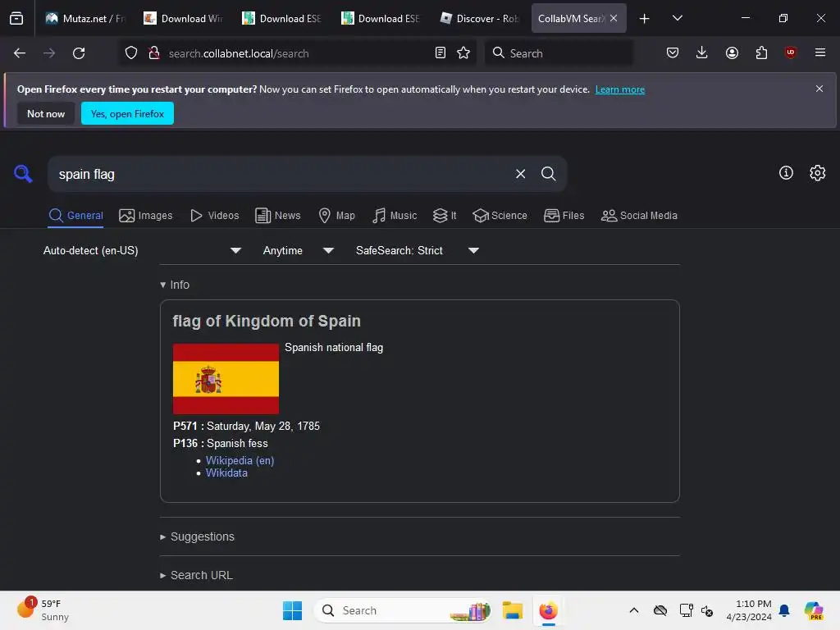Click the SearX logo magnifier icon
840x630 pixels.
[x=23, y=174]
